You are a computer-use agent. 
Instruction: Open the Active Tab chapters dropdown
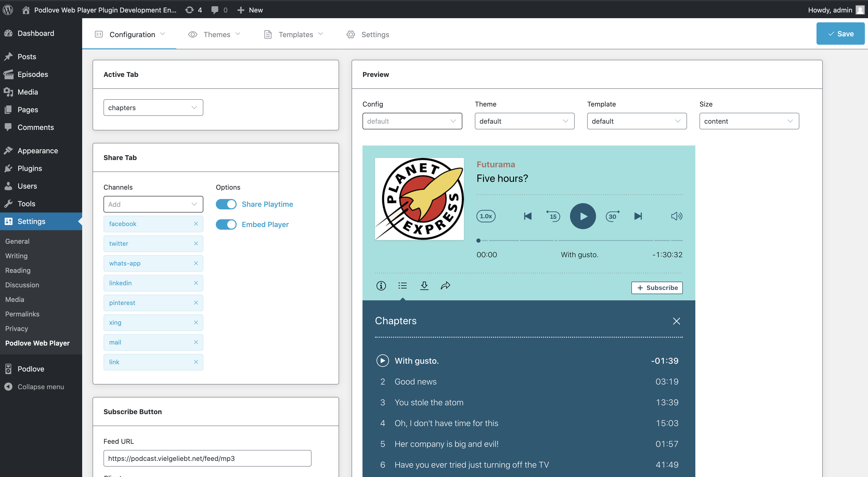[153, 108]
